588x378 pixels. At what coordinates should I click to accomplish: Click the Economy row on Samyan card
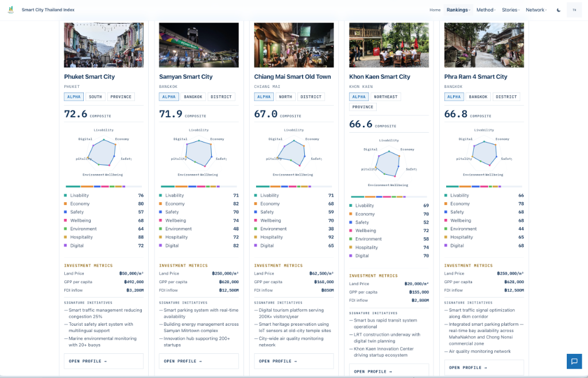(x=199, y=203)
